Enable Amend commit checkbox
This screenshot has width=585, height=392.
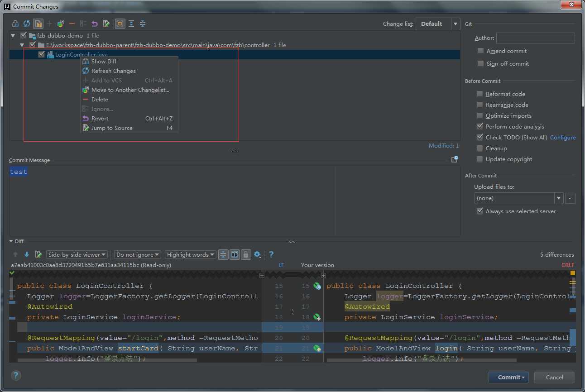point(480,51)
